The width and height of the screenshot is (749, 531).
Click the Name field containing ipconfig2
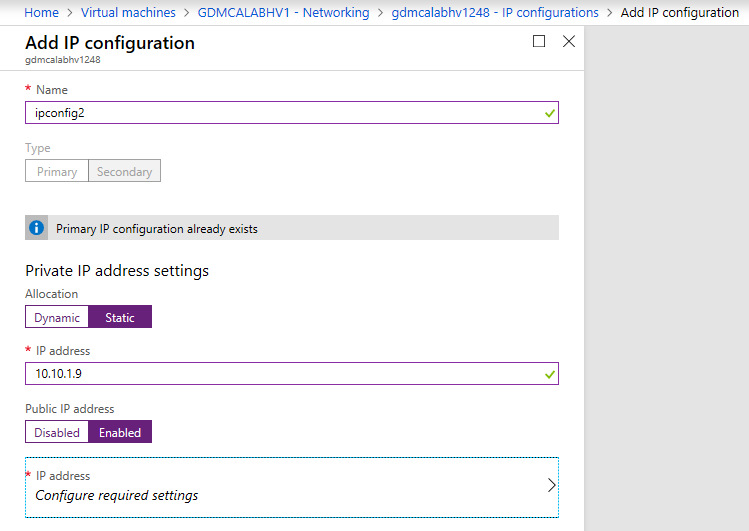pos(292,113)
